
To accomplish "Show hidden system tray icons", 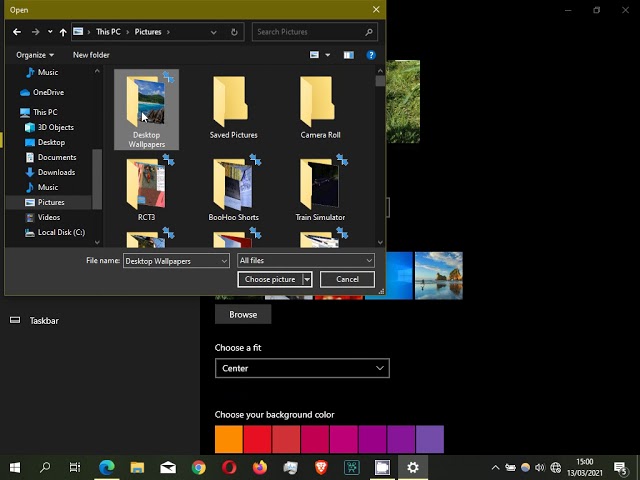I will pyautogui.click(x=495, y=468).
